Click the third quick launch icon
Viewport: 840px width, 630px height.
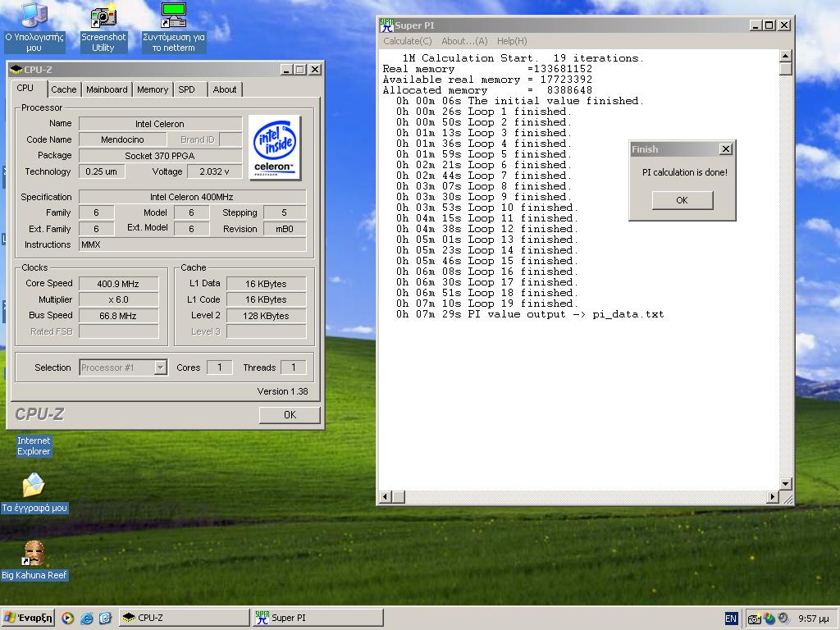pyautogui.click(x=105, y=619)
